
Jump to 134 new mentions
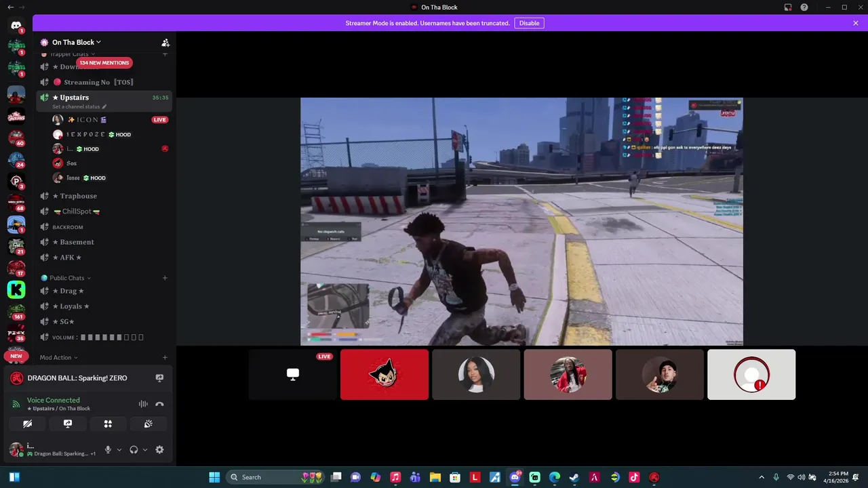104,62
